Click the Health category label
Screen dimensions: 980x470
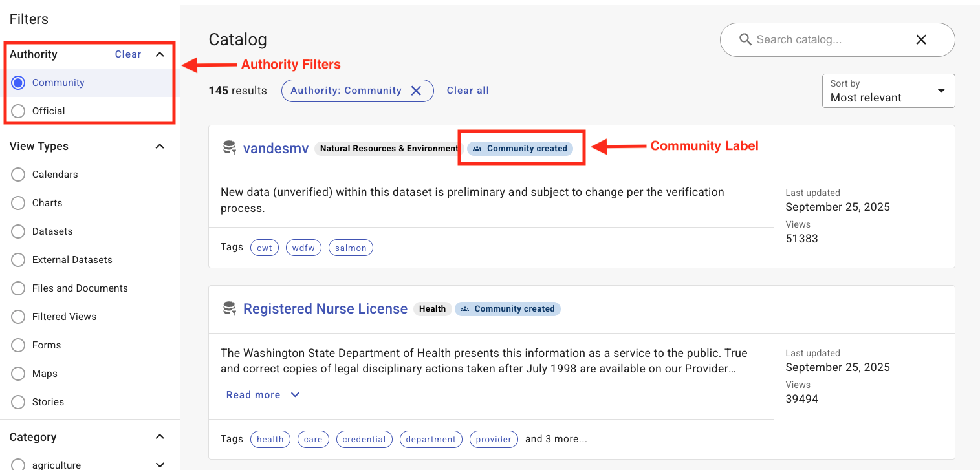(432, 308)
